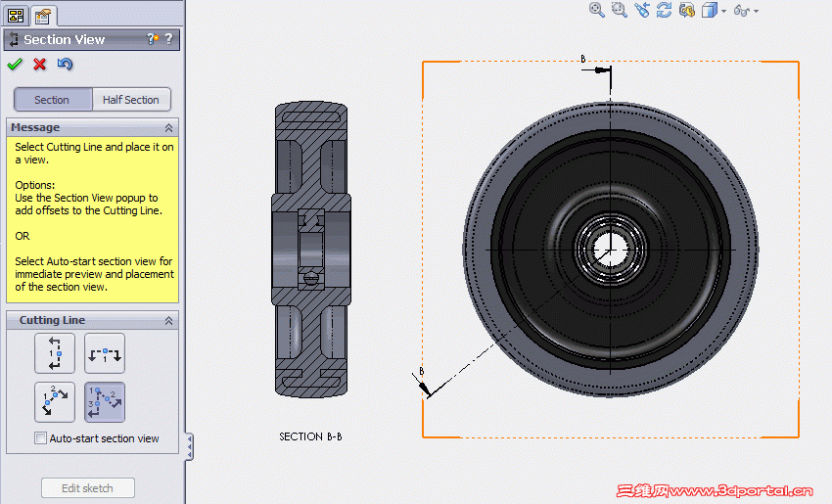
Task: Open detailed help icon in Section View header
Action: coord(153,39)
